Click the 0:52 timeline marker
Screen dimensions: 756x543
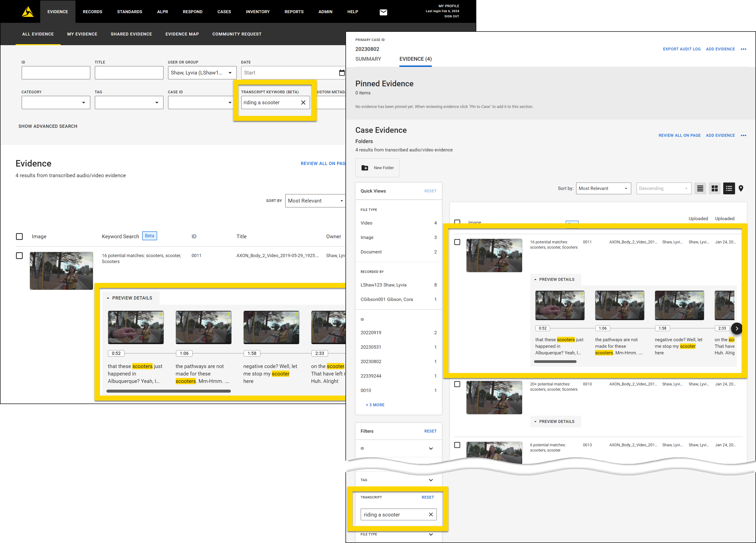[116, 353]
